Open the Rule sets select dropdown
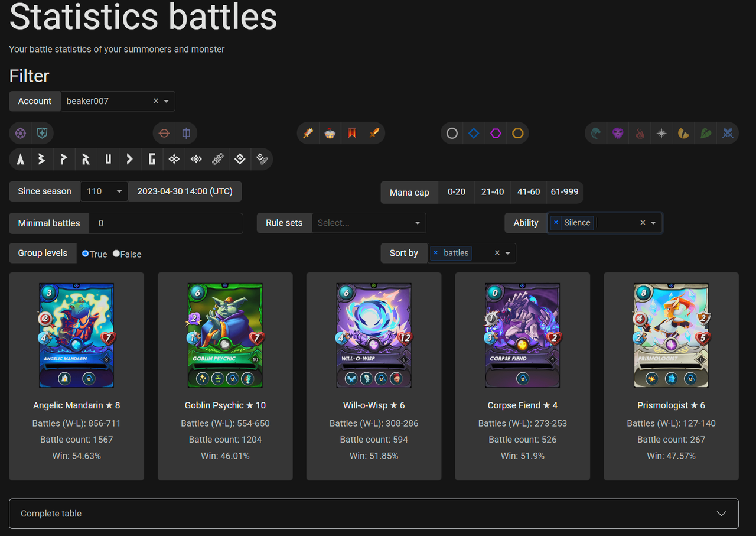The width and height of the screenshot is (756, 536). [x=369, y=223]
